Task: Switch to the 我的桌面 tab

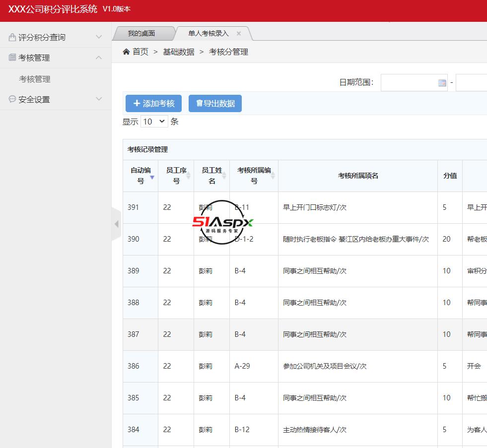Action: tap(141, 33)
